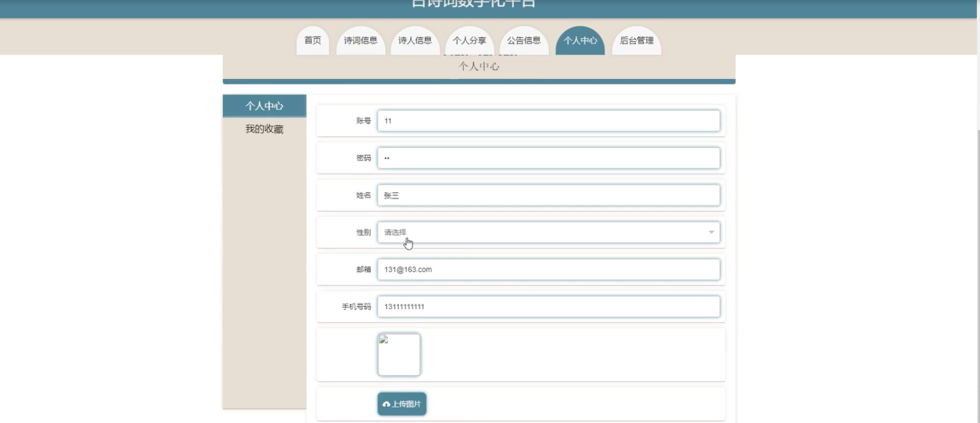Open the 诗人信息 navigation tab
Screen dimensions: 980x423
pyautogui.click(x=415, y=41)
